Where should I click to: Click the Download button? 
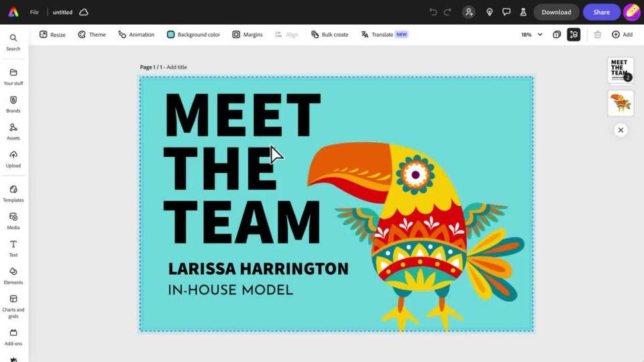pos(556,12)
